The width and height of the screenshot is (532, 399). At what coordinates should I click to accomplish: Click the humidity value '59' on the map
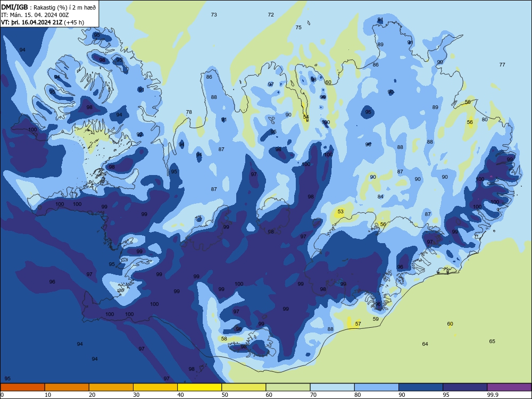pyautogui.click(x=376, y=319)
